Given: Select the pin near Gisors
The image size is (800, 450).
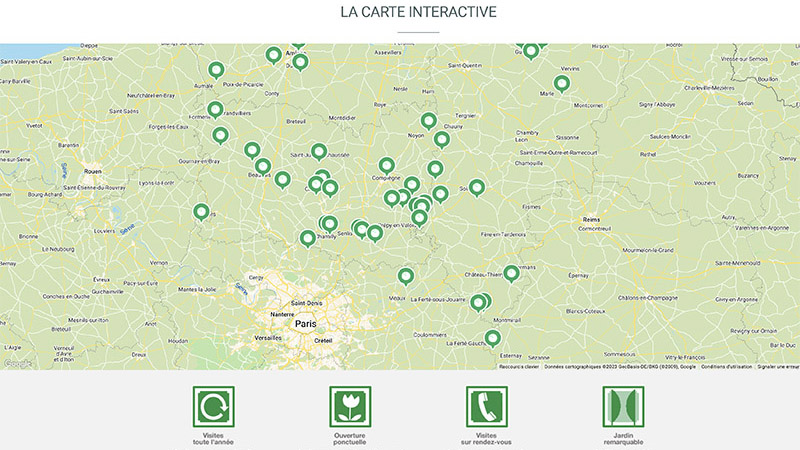Looking at the screenshot, I should click(202, 212).
